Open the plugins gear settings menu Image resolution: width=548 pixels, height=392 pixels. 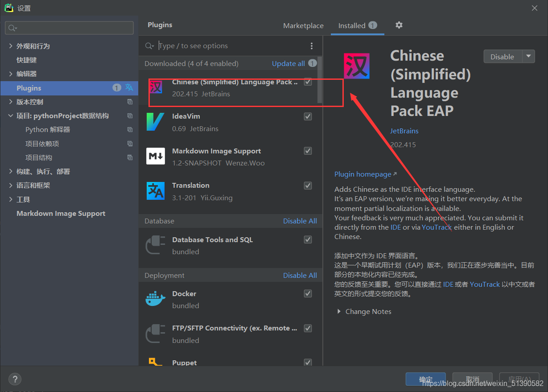399,25
